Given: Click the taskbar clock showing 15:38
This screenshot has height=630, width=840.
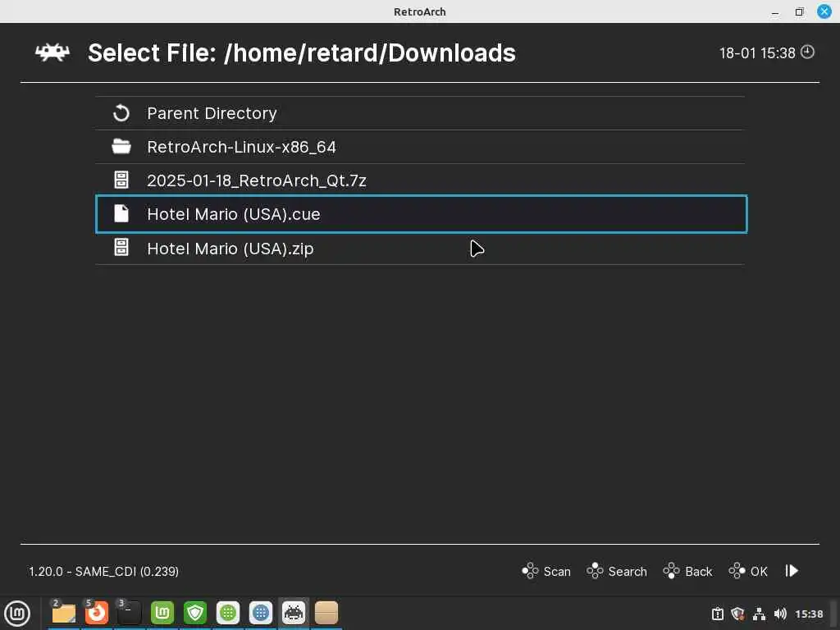Looking at the screenshot, I should point(809,614).
